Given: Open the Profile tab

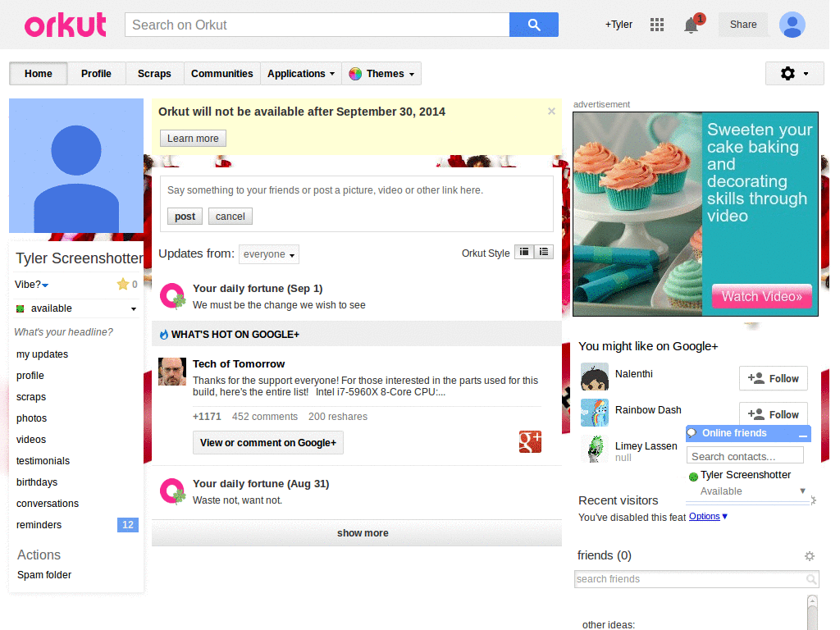Looking at the screenshot, I should point(97,74).
